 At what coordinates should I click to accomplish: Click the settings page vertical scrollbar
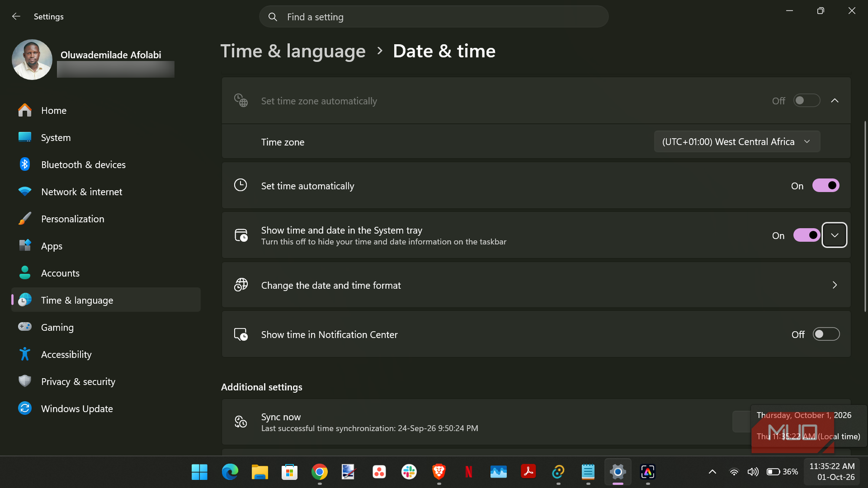pos(865,216)
